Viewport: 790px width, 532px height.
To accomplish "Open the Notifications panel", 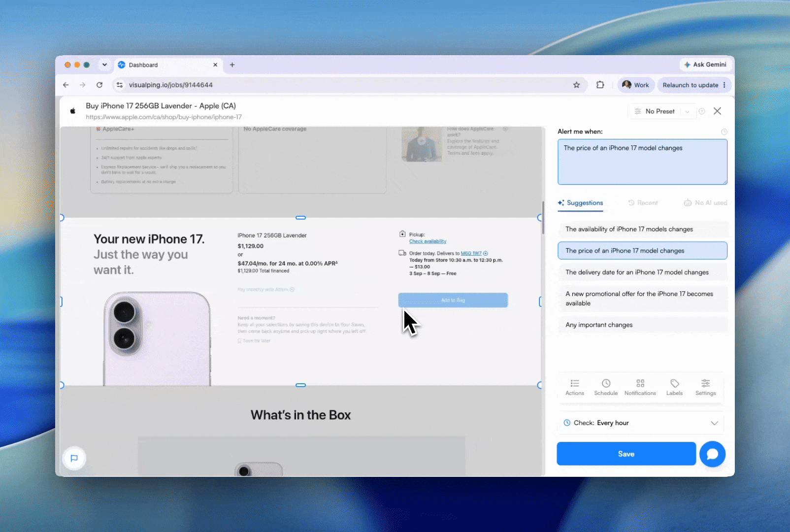I will pyautogui.click(x=640, y=387).
